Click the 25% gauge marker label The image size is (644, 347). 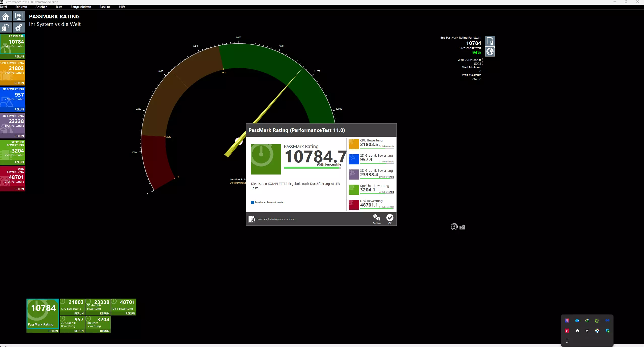(x=168, y=137)
